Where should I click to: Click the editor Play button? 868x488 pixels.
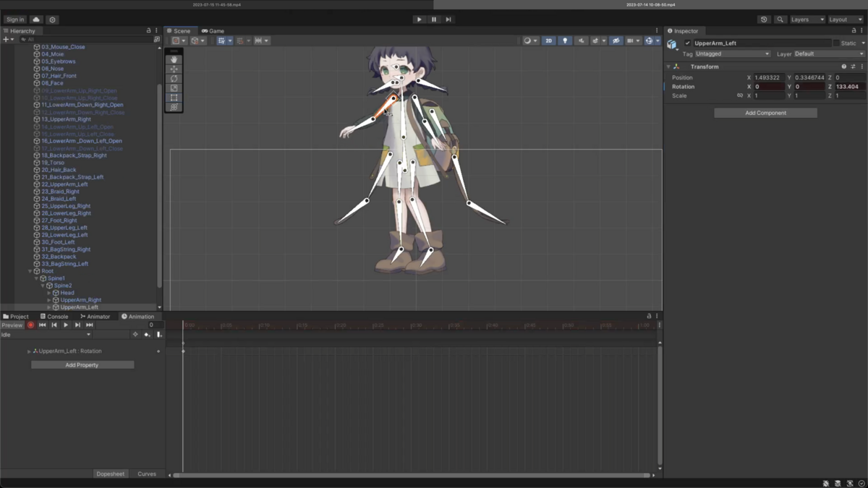pos(419,20)
